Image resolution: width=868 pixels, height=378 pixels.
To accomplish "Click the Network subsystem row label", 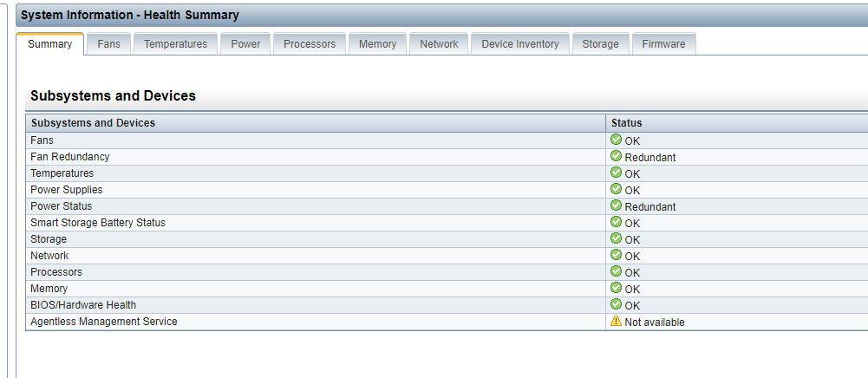I will [49, 256].
